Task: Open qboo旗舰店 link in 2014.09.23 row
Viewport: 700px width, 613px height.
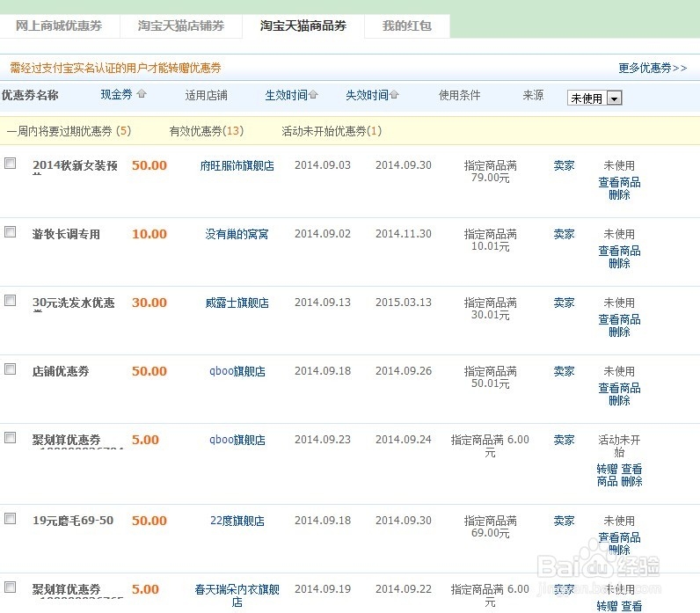Action: coord(237,440)
